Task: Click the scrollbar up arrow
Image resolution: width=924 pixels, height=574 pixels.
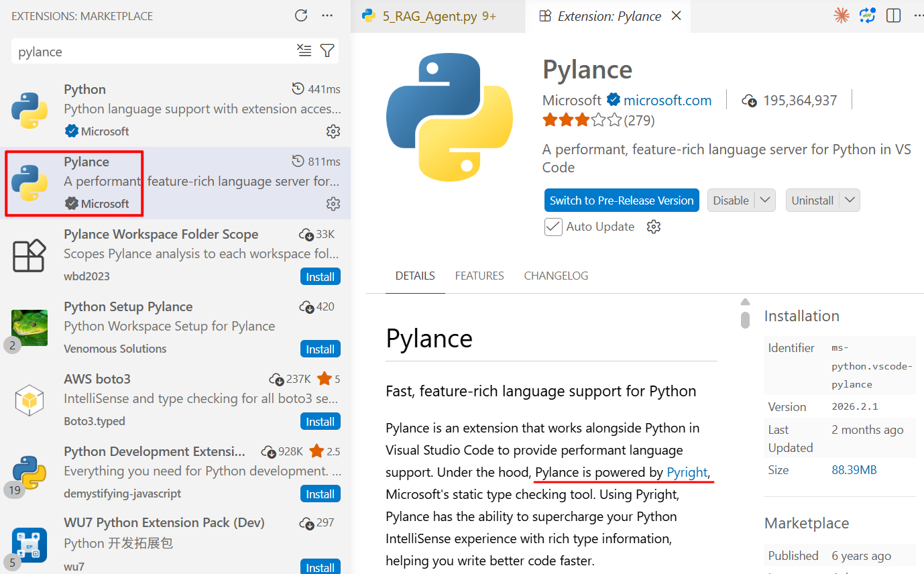Action: pos(745,302)
